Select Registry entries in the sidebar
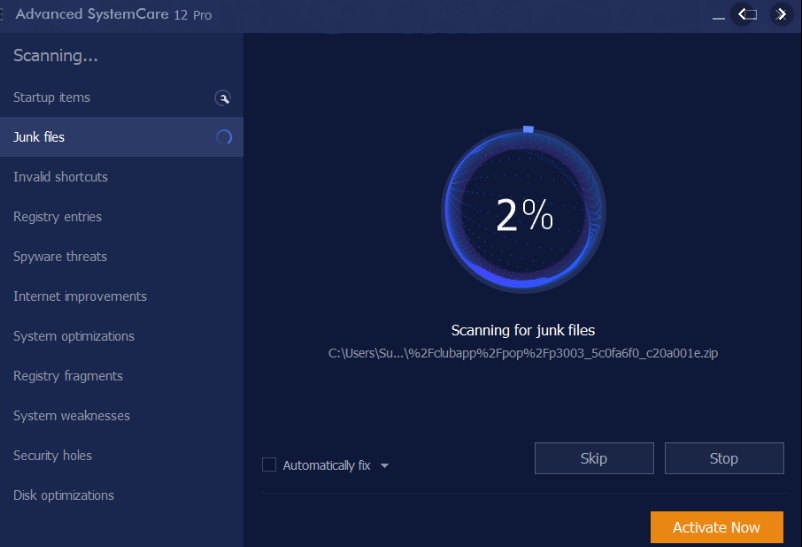 coord(57,217)
